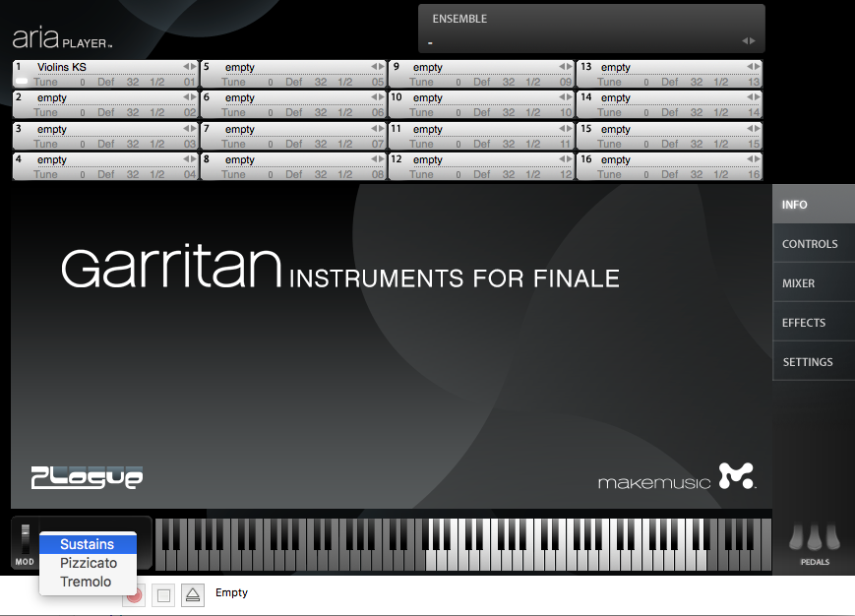
Task: Click previous-instrument arrow on slot 13
Action: pos(751,67)
